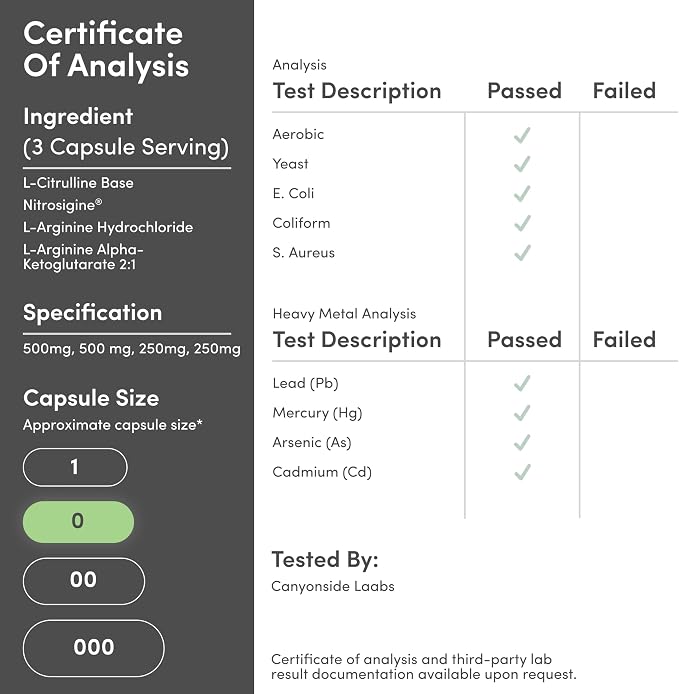Click the Mercury (Hg) passed checkmark

(522, 413)
